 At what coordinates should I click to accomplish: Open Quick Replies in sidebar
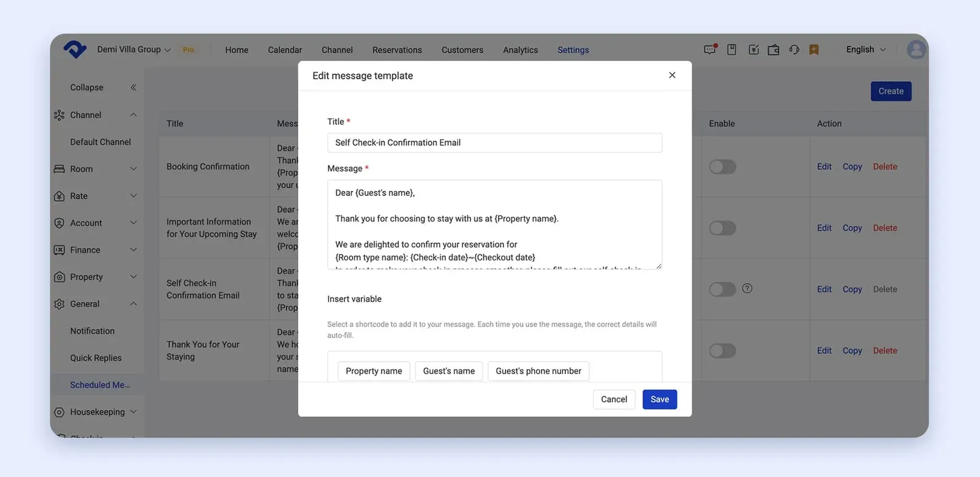(96, 358)
